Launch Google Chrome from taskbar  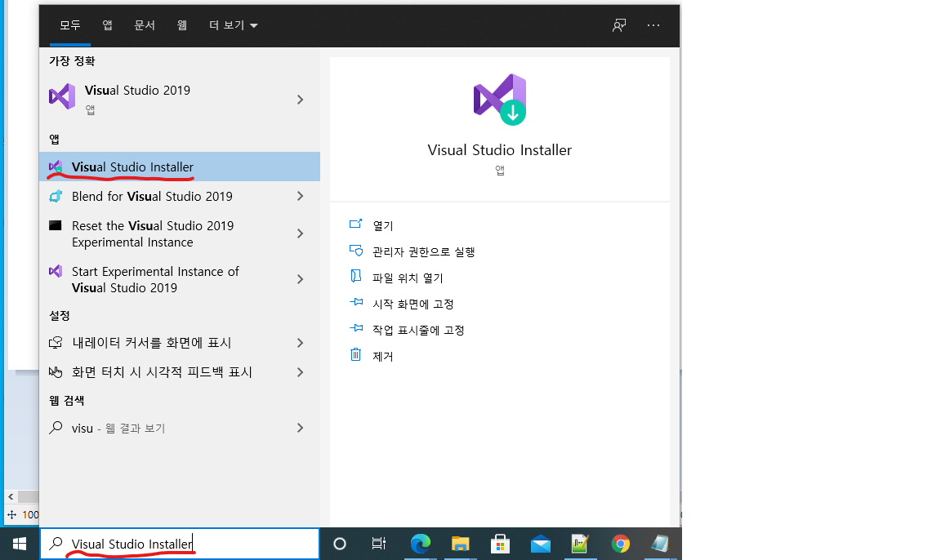(x=621, y=544)
